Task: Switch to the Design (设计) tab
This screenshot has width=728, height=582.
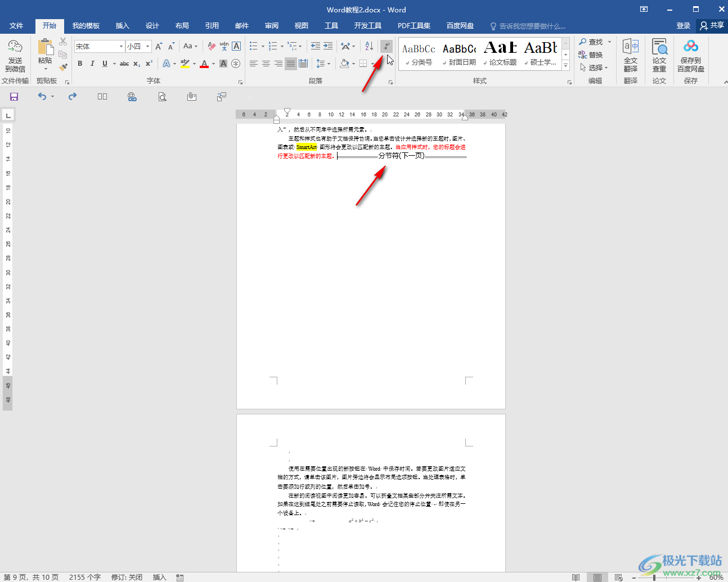Action: [x=152, y=26]
